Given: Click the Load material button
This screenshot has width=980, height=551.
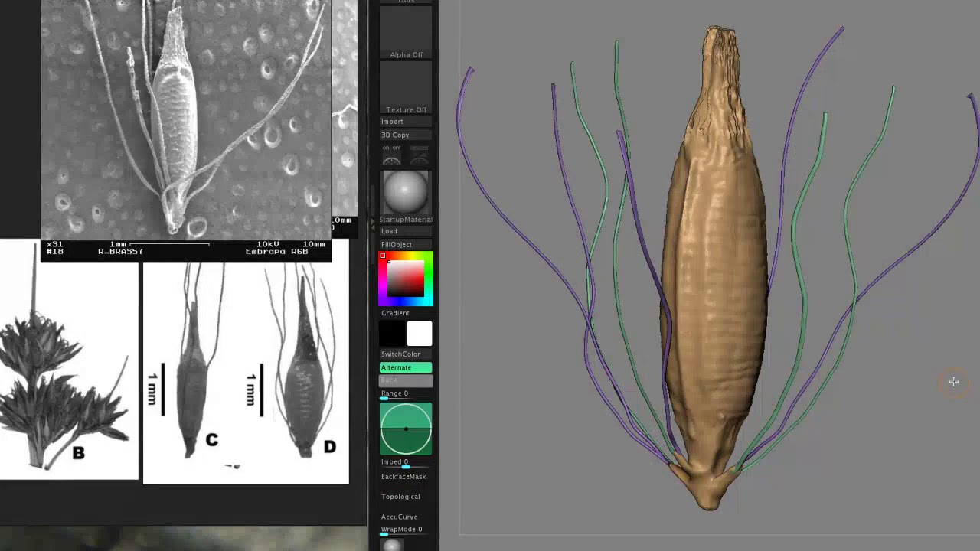Looking at the screenshot, I should pyautogui.click(x=406, y=231).
